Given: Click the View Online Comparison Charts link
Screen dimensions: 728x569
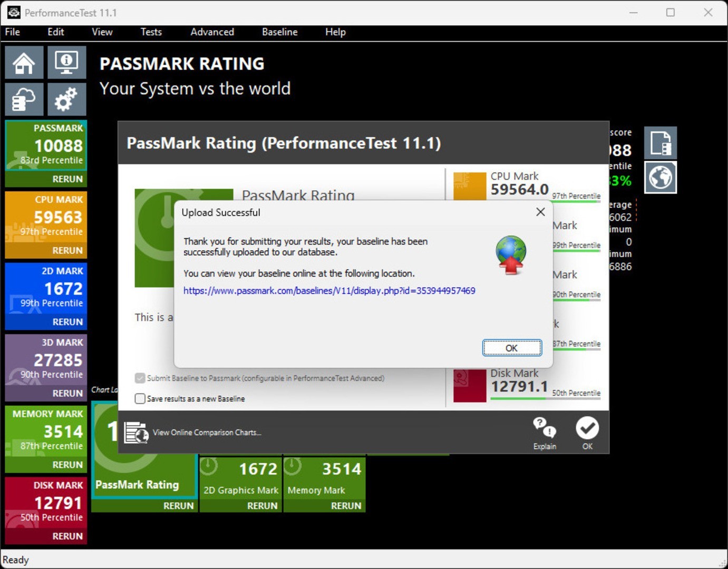Looking at the screenshot, I should coord(207,433).
